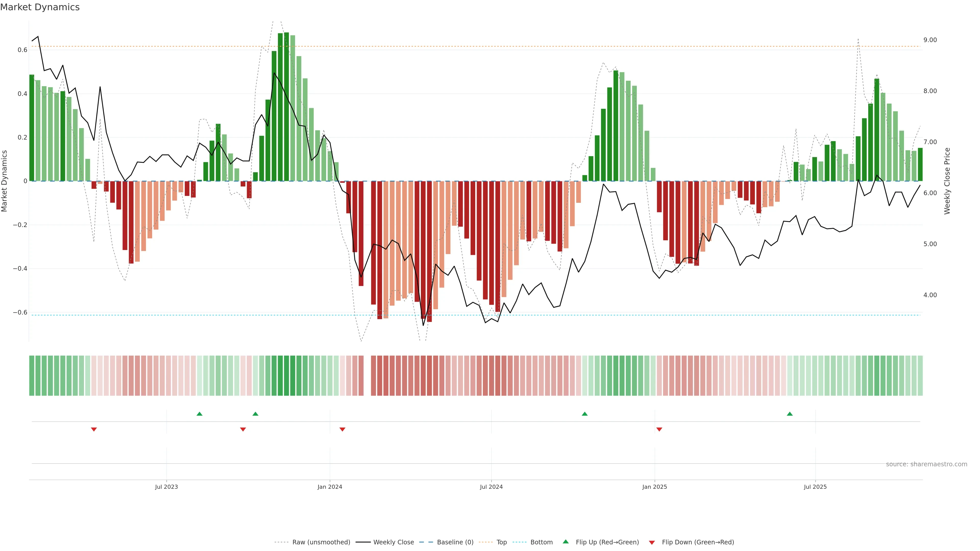The image size is (980, 551).
Task: Click Flip Up green triangle legend icon
Action: [x=566, y=542]
